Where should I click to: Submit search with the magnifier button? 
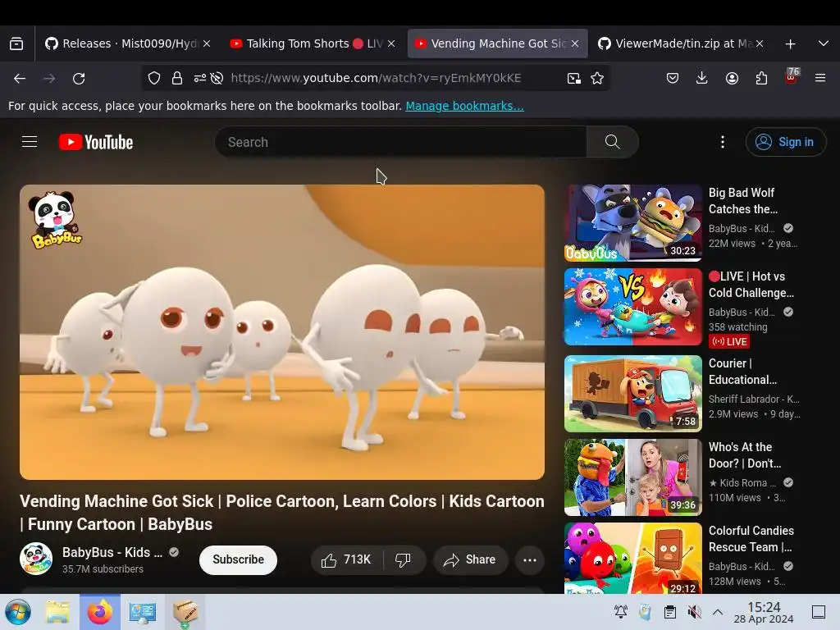(612, 142)
